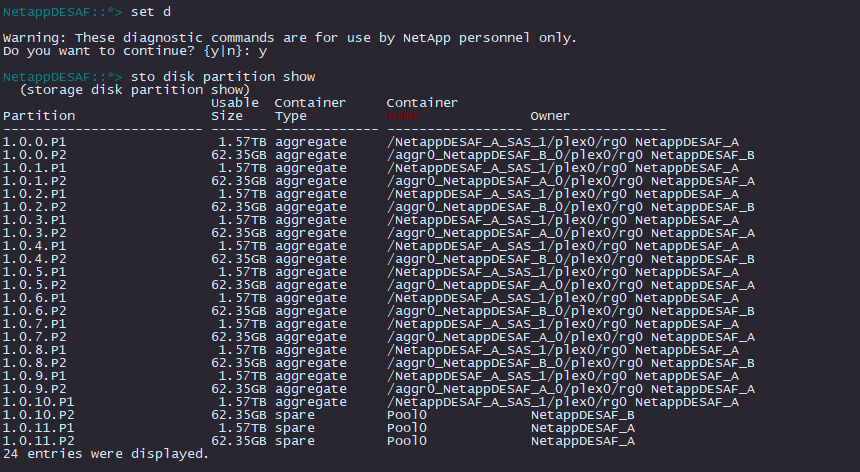Click Pool0 container of partition 1.0.10.P2
The height and width of the screenshot is (472, 860).
[406, 414]
